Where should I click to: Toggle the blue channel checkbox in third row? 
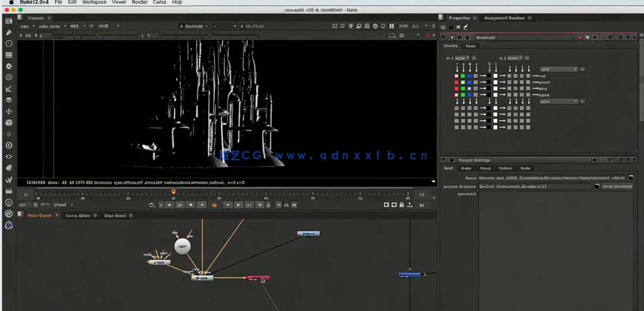[469, 88]
